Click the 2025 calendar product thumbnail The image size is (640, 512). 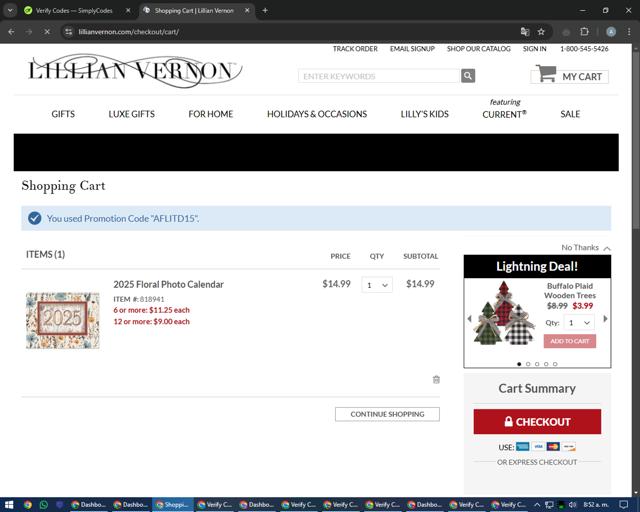(x=62, y=320)
